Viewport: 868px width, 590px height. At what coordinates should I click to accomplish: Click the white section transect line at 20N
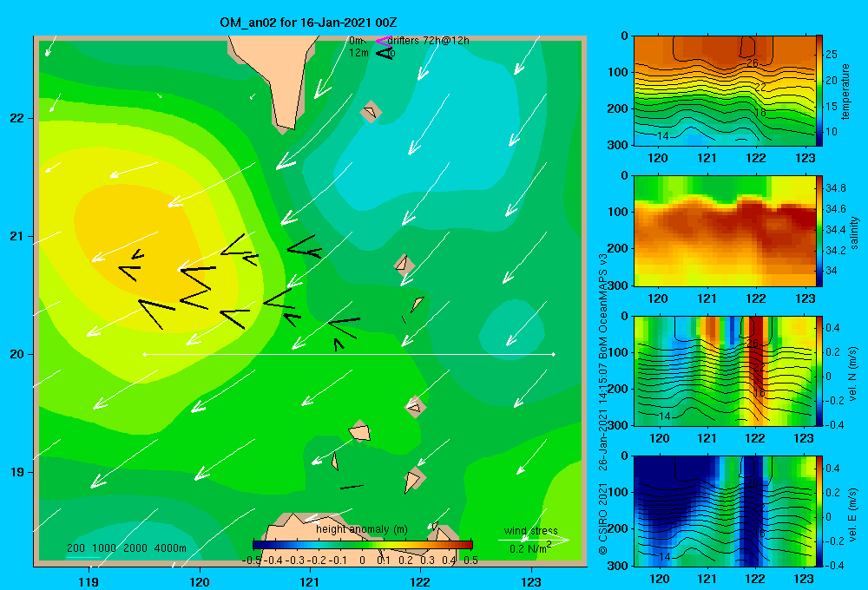pos(349,354)
